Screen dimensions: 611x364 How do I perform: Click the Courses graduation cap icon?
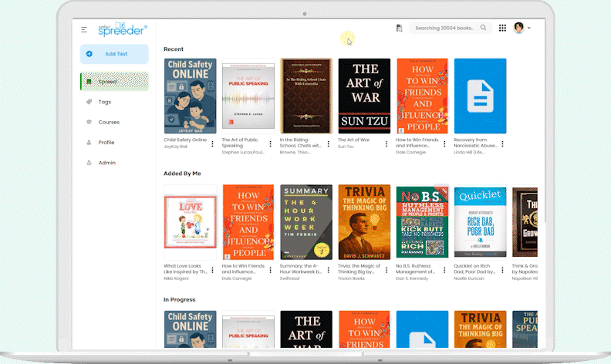click(x=89, y=122)
